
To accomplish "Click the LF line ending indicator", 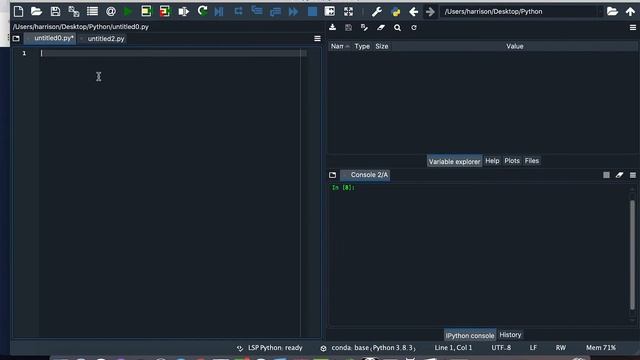I will coord(533,348).
